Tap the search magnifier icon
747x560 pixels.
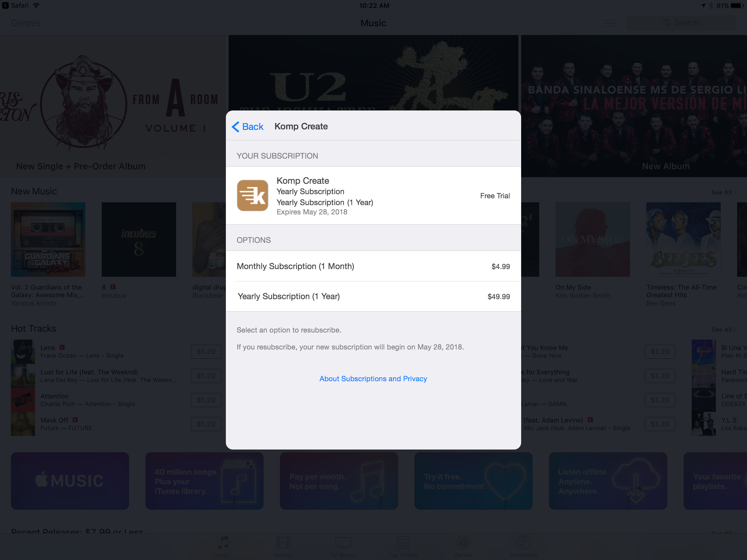pyautogui.click(x=666, y=23)
